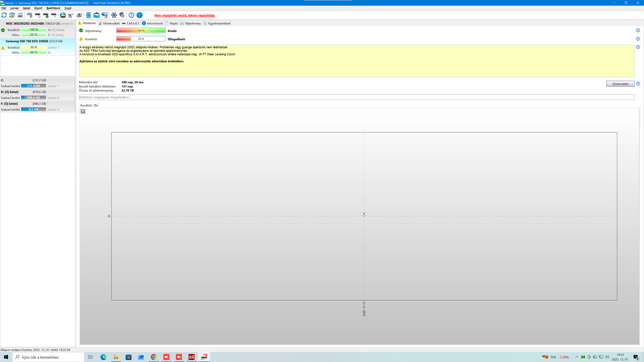The width and height of the screenshot is (644, 362).
Task: Click the refresh disk status icon
Action: 4,15
